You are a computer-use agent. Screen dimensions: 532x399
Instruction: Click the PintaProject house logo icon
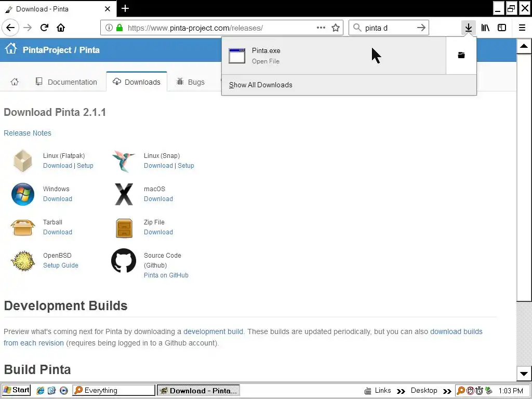click(11, 48)
